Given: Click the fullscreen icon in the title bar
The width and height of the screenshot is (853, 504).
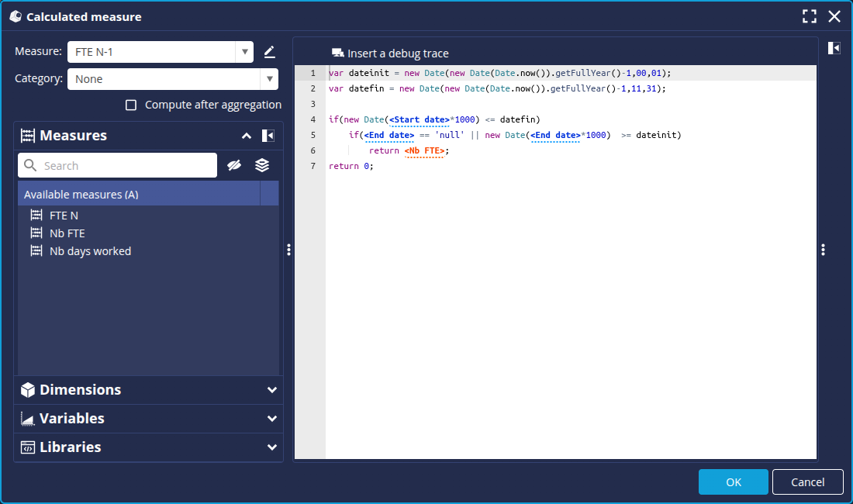Looking at the screenshot, I should pyautogui.click(x=810, y=16).
